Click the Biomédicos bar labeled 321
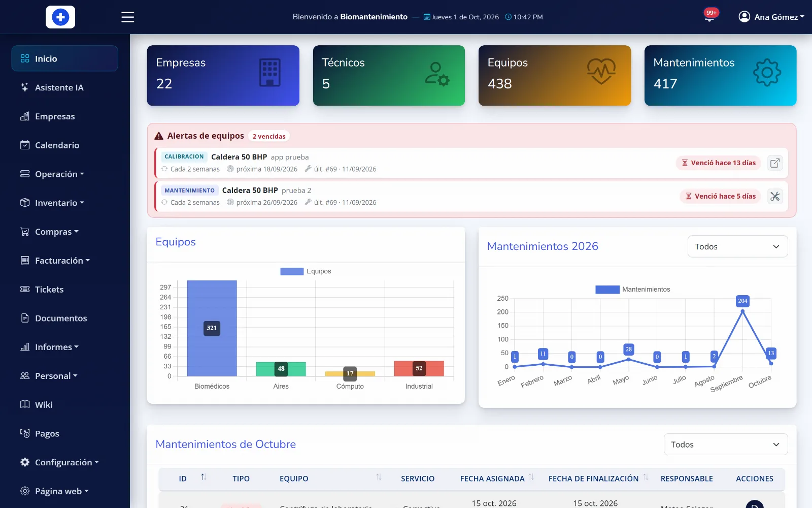Screen dimensions: 812x508 tap(212, 328)
